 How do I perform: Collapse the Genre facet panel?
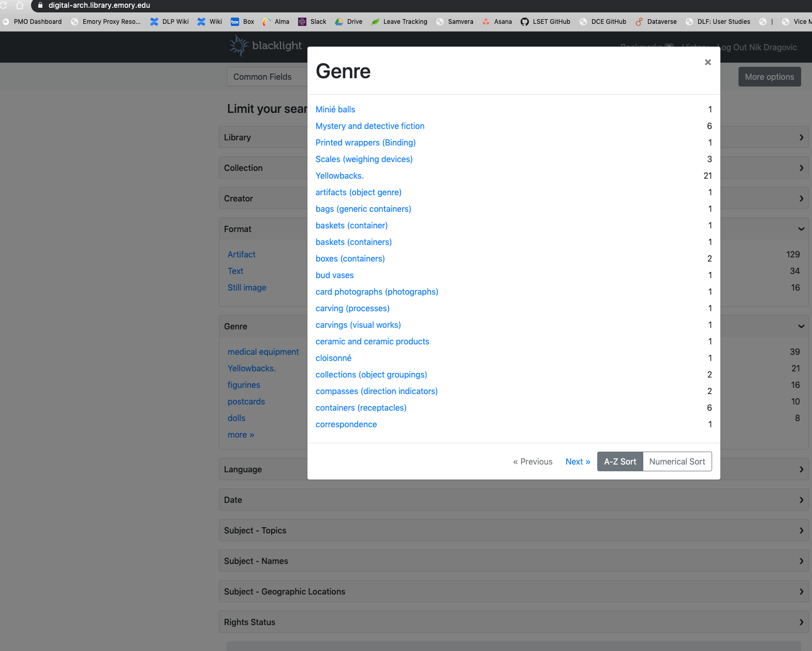[513, 326]
